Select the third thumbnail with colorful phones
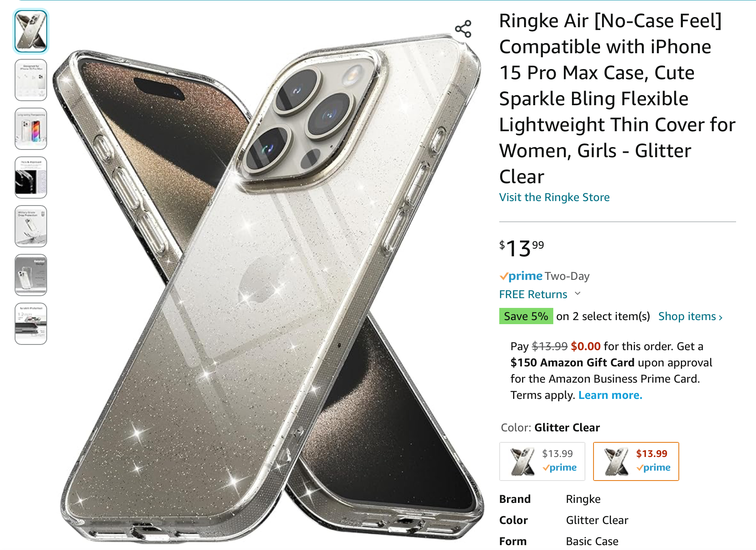756x550 pixels. (31, 129)
